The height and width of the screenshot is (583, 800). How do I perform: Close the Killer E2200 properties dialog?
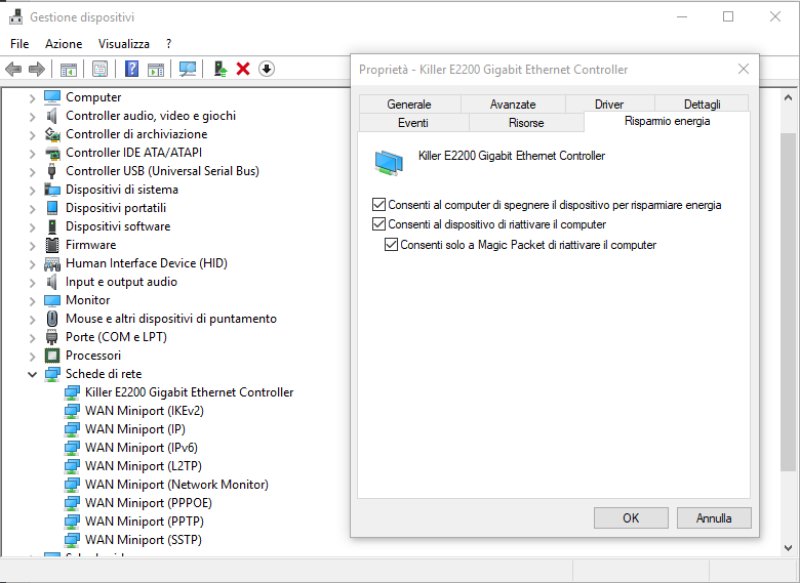(x=743, y=69)
